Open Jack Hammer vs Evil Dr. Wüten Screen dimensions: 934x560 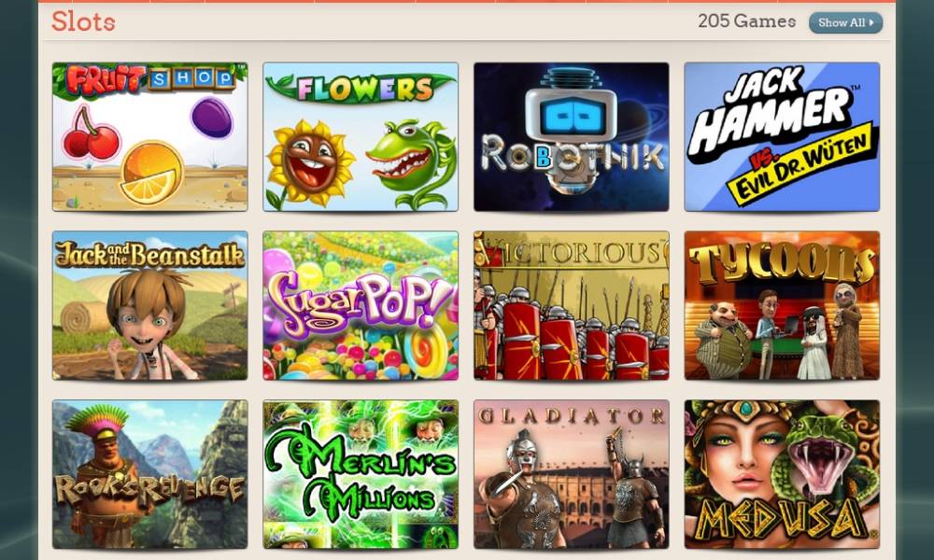coord(782,137)
